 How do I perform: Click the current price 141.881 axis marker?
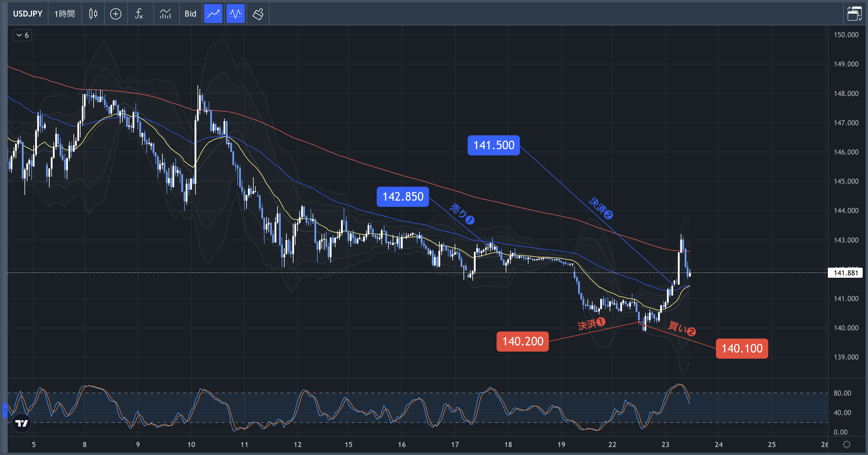846,273
